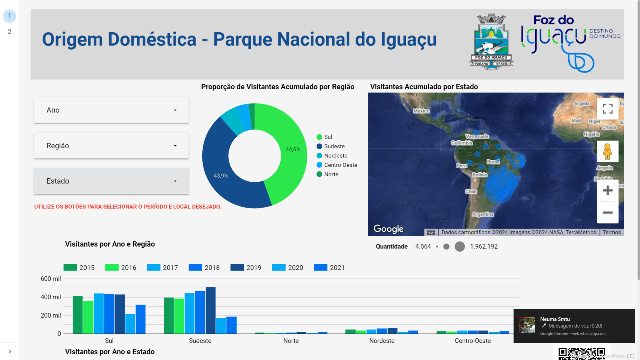Open the Neuma Smtu message notification

[x=574, y=326]
